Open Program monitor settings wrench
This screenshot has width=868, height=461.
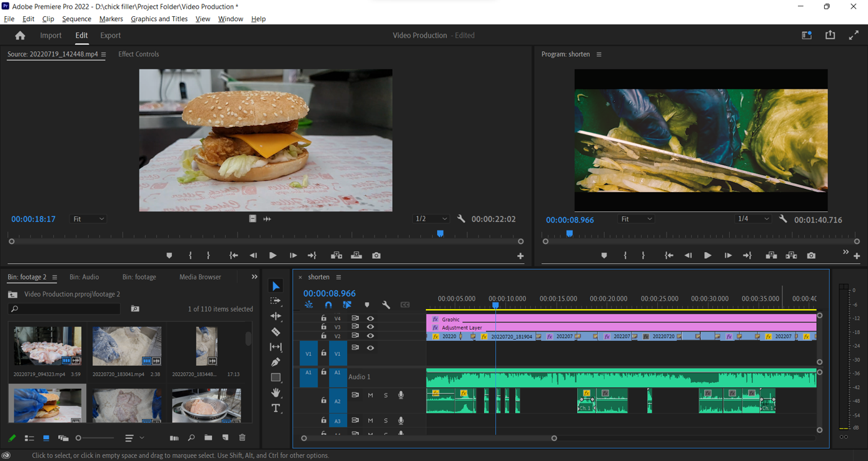tap(783, 219)
